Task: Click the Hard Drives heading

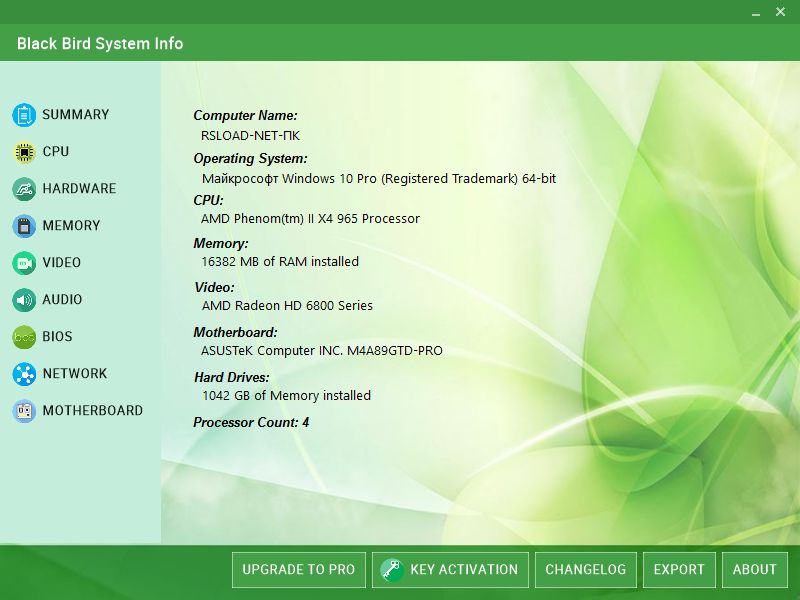Action: click(231, 378)
